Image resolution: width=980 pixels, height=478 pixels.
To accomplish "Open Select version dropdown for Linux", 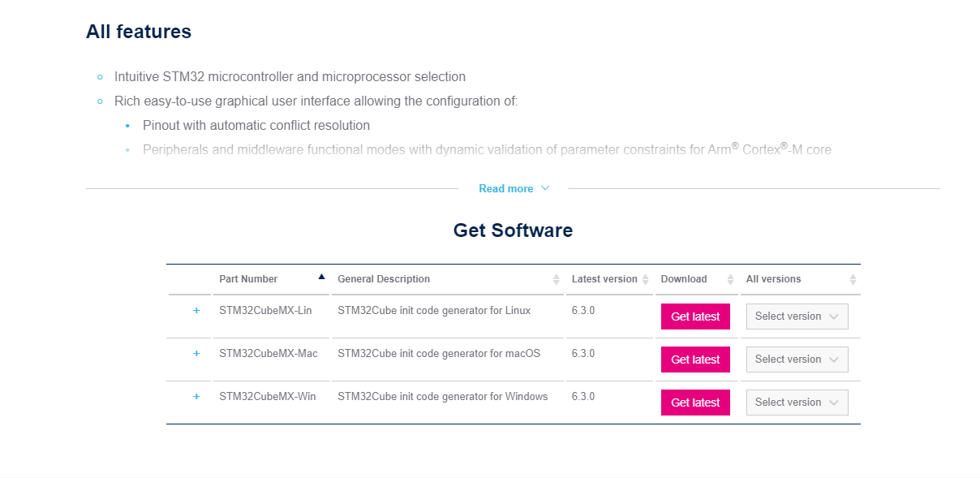I will coord(797,317).
